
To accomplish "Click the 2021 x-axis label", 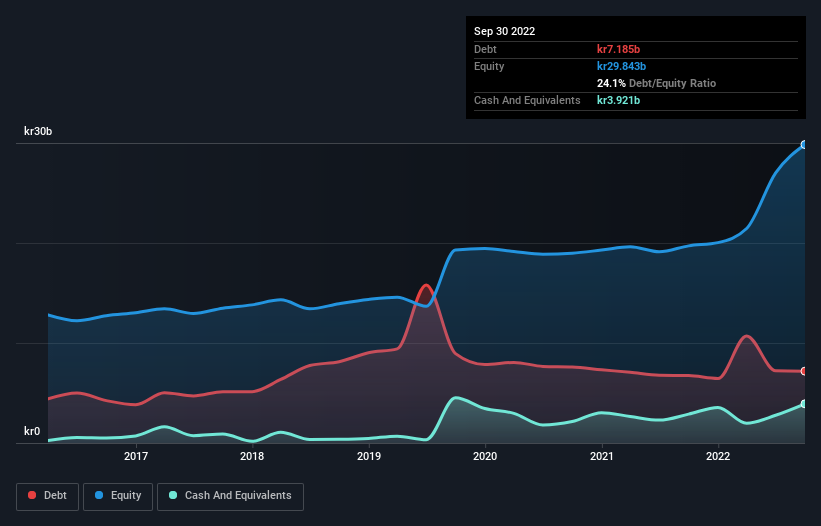I will pyautogui.click(x=602, y=456).
